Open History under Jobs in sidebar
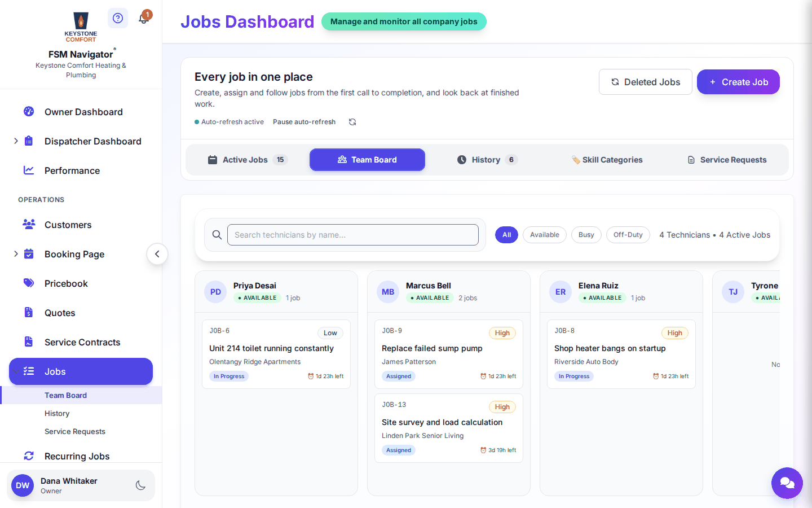This screenshot has width=812, height=508. tap(57, 413)
